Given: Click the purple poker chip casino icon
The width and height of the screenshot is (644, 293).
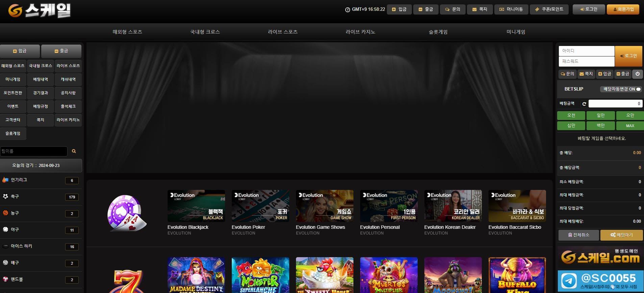Looking at the screenshot, I should pos(127,213).
